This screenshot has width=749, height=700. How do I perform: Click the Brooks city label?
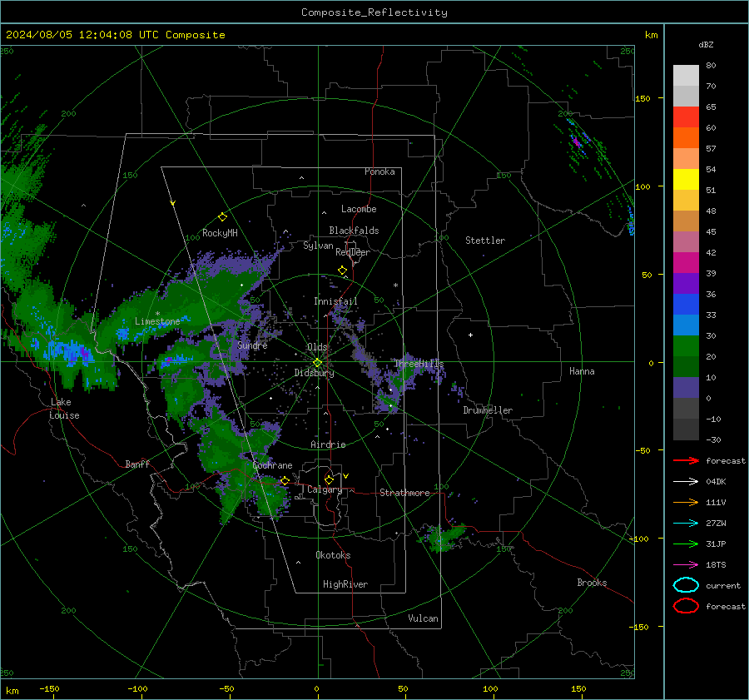(592, 583)
